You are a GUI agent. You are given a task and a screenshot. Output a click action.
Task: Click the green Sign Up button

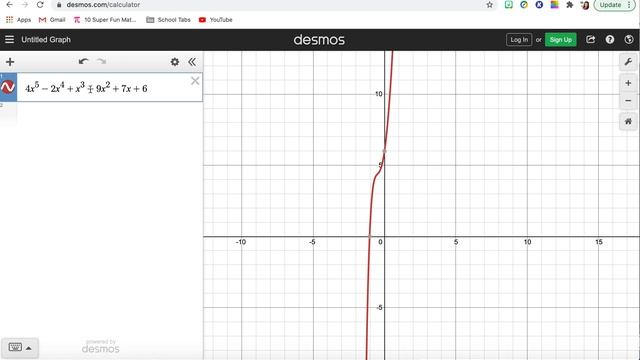560,40
